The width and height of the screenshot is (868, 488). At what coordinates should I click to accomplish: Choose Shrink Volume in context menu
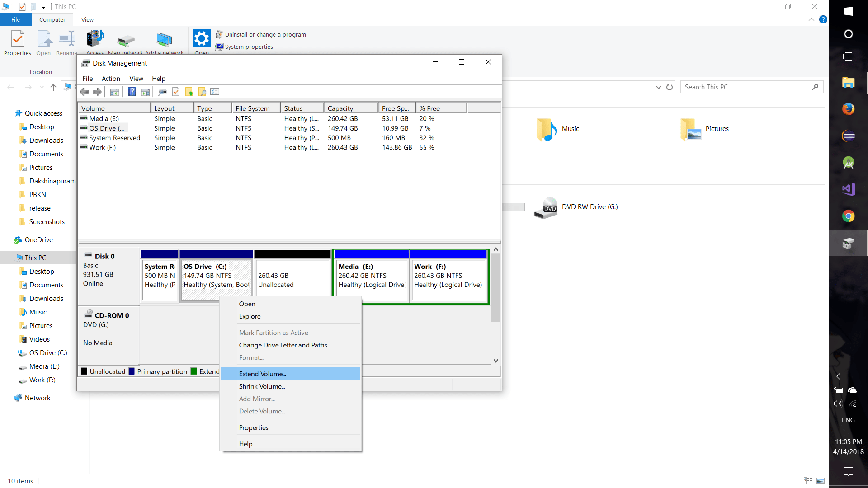coord(262,386)
